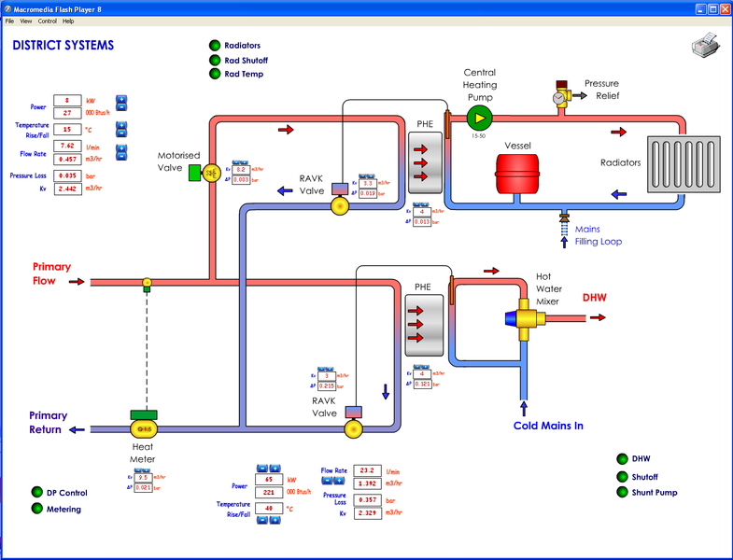Viewport: 733px width, 560px height.
Task: Toggle the Shunt Pump indicator
Action: (622, 492)
